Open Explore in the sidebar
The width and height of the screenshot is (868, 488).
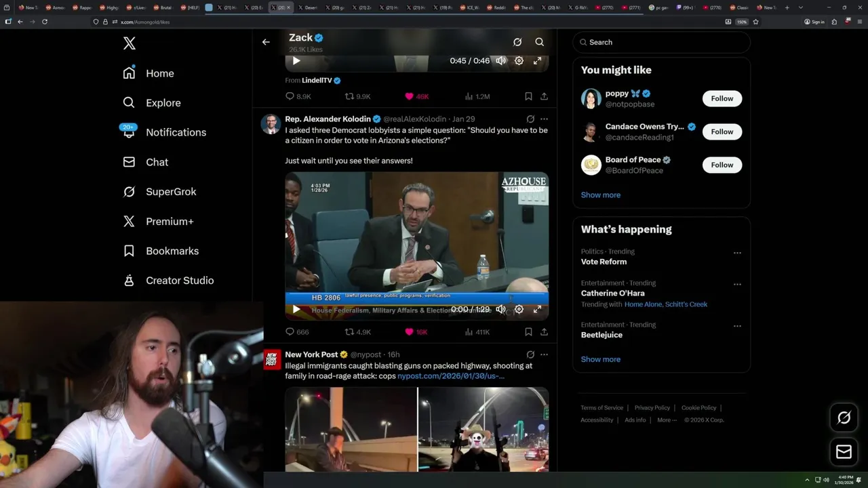click(152, 103)
